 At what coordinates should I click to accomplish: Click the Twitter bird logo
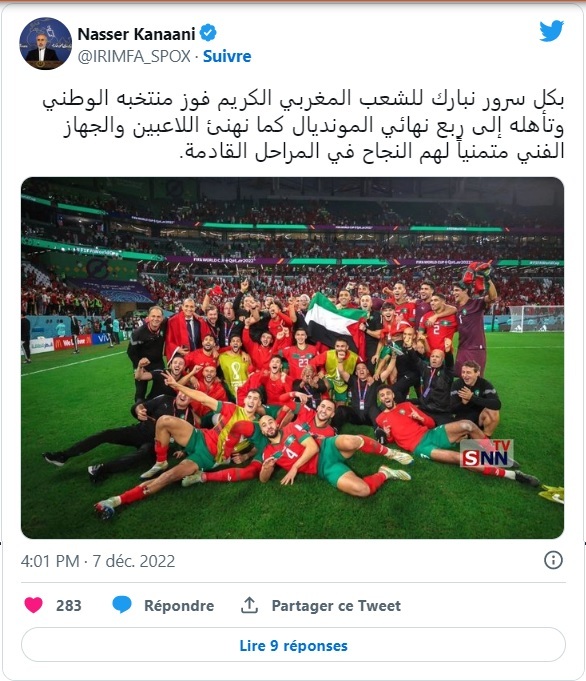coord(551,31)
